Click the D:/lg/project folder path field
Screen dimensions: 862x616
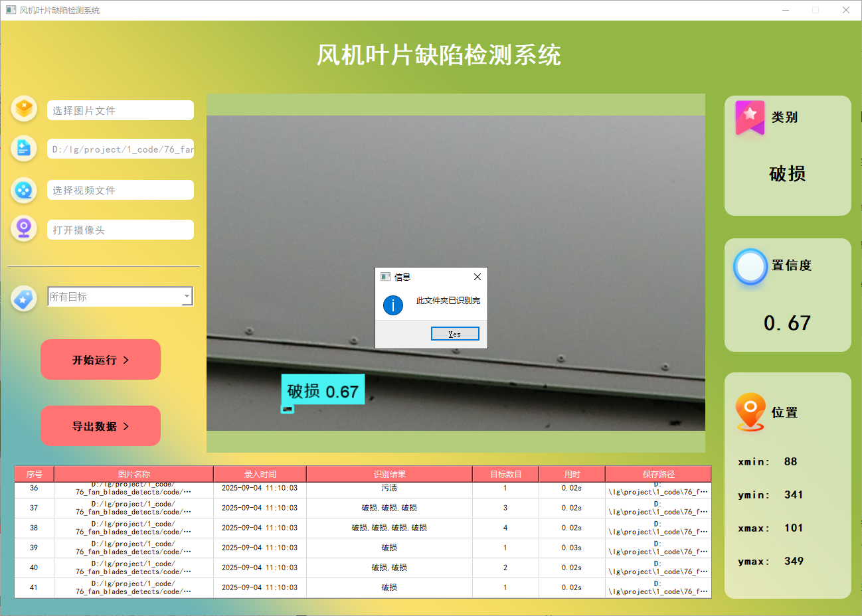click(120, 149)
